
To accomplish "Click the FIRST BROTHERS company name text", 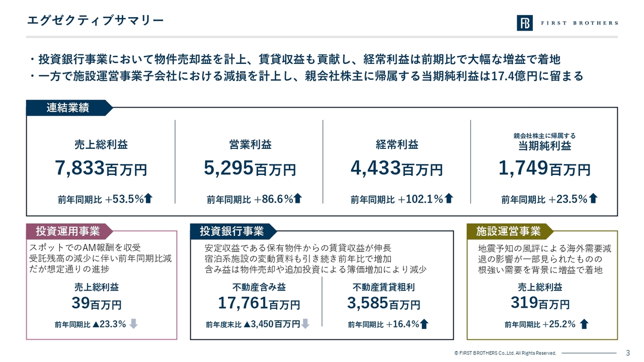I will (x=579, y=23).
